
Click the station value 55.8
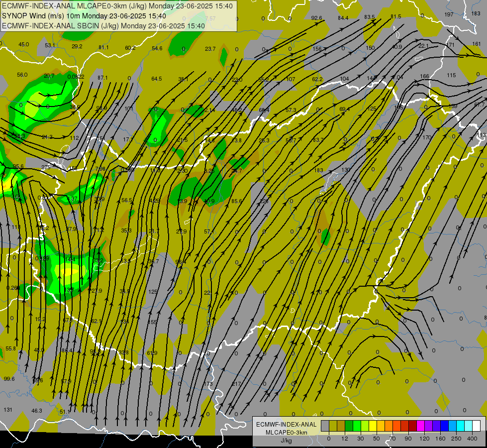[x=10, y=348]
